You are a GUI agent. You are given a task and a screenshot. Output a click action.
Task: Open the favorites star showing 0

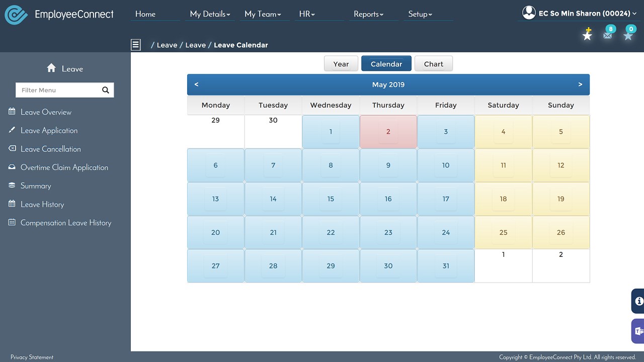point(628,34)
